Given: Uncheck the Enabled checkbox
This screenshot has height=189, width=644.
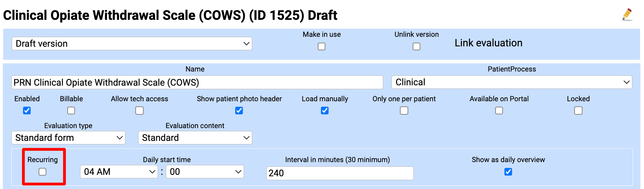Looking at the screenshot, I should 27,111.
